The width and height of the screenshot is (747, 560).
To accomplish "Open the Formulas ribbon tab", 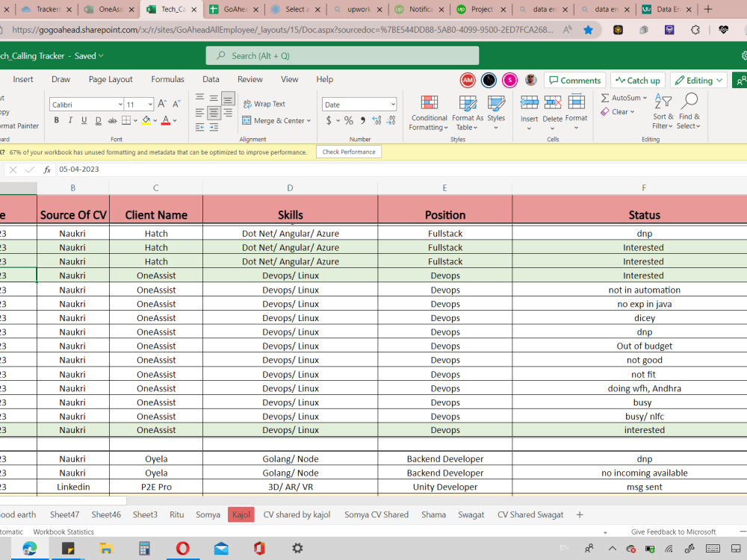I will click(x=167, y=80).
